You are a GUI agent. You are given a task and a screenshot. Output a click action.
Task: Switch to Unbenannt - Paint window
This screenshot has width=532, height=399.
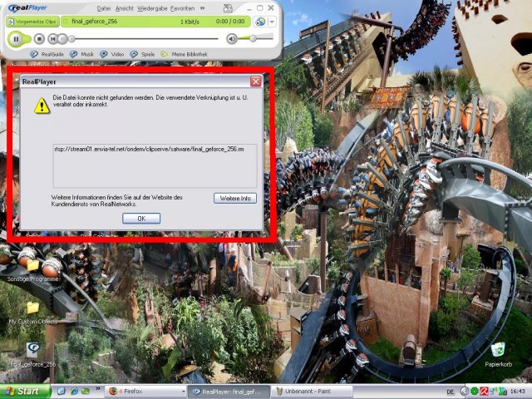313,392
